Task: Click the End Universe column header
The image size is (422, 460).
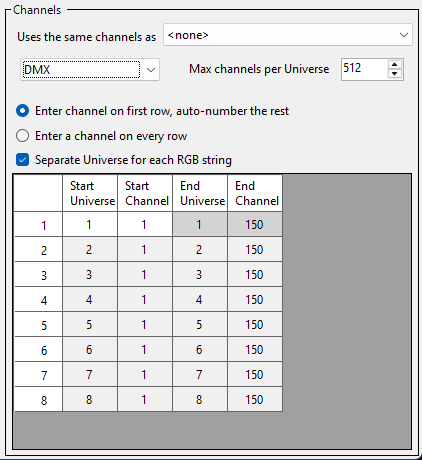Action: pyautogui.click(x=200, y=193)
